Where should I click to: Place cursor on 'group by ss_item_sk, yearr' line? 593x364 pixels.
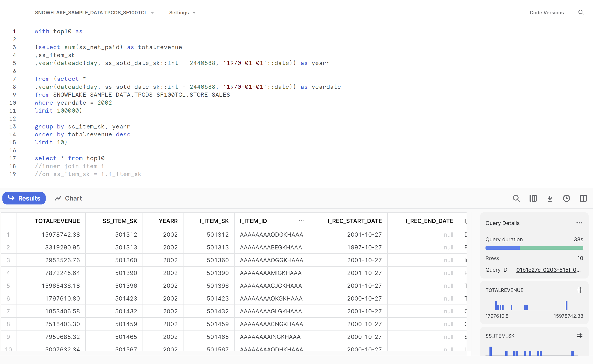click(x=83, y=127)
